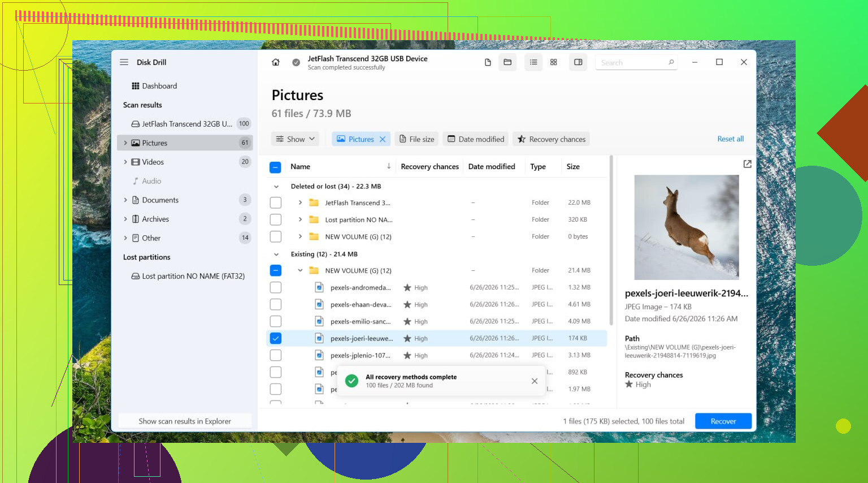Open the File size filter
Viewport: 868px width, 483px height.
[417, 139]
